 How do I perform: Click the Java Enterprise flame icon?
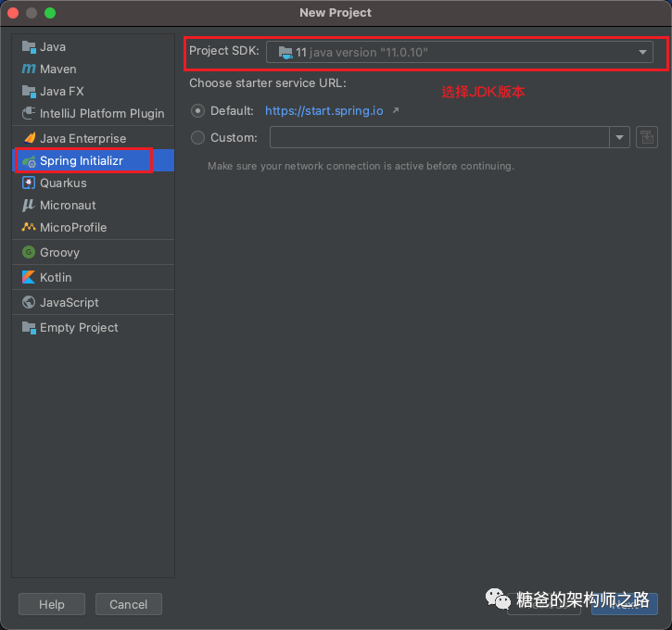coord(29,138)
